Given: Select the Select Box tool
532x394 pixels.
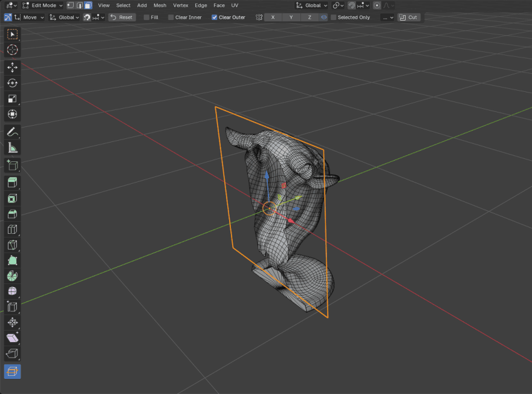Looking at the screenshot, I should point(12,34).
